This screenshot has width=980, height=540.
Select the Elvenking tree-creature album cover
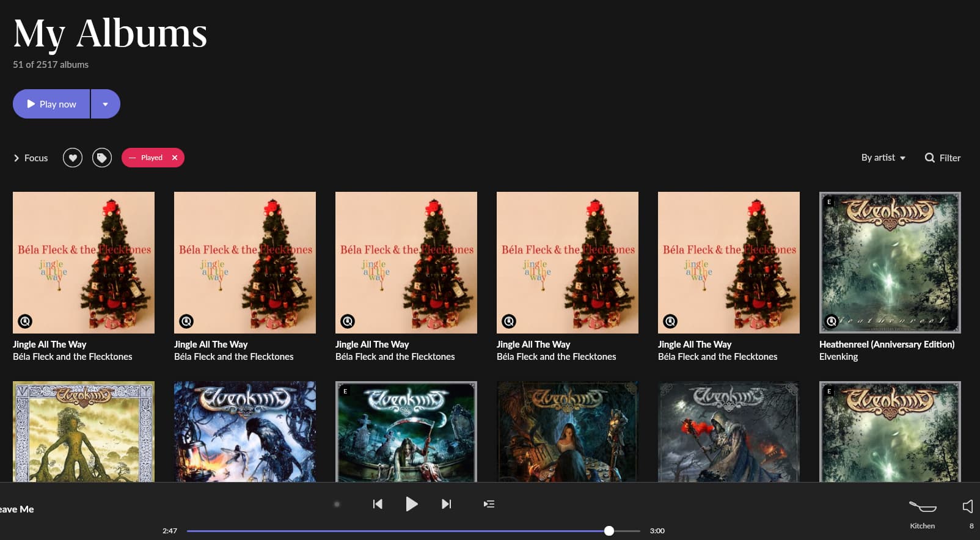(x=84, y=431)
